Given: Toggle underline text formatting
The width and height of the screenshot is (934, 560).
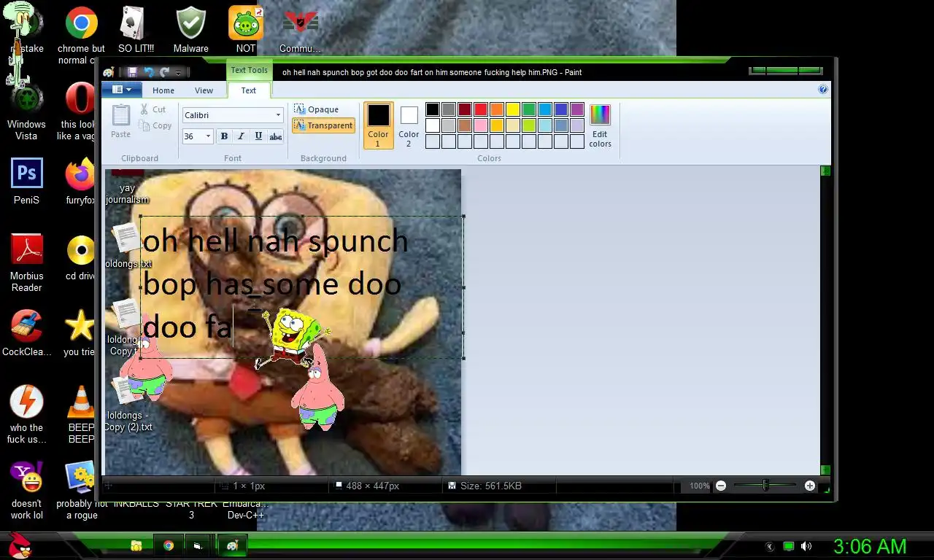Looking at the screenshot, I should tap(258, 136).
